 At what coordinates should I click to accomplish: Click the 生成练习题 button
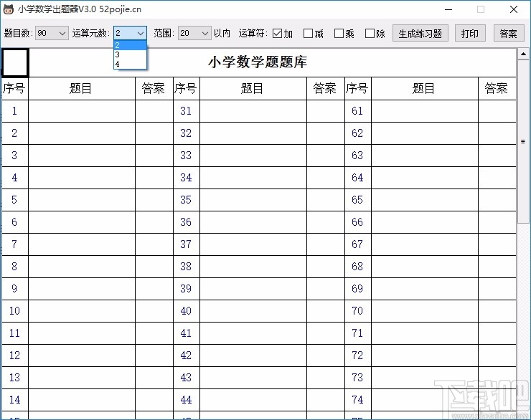(420, 33)
